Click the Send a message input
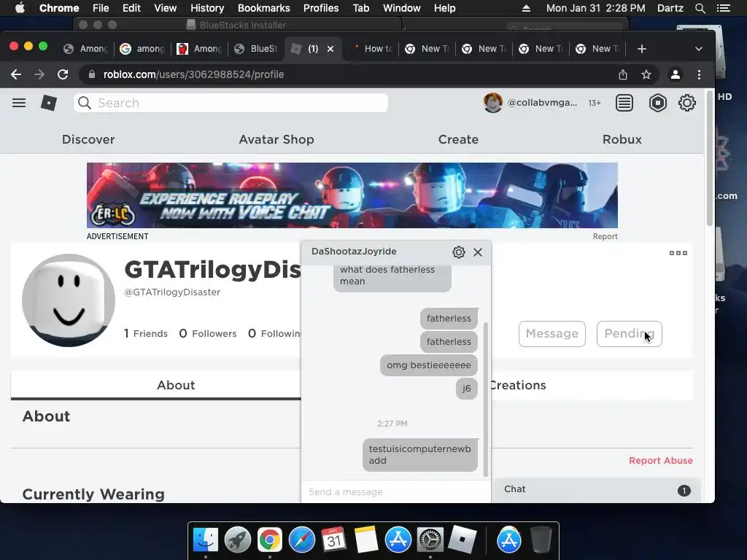Image resolution: width=747 pixels, height=560 pixels. [x=395, y=491]
